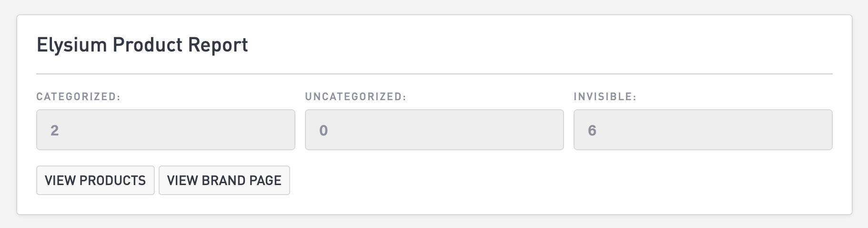Screen dimensions: 868x228
Task: Click the VIEW PRODUCTS button
Action: [95, 180]
